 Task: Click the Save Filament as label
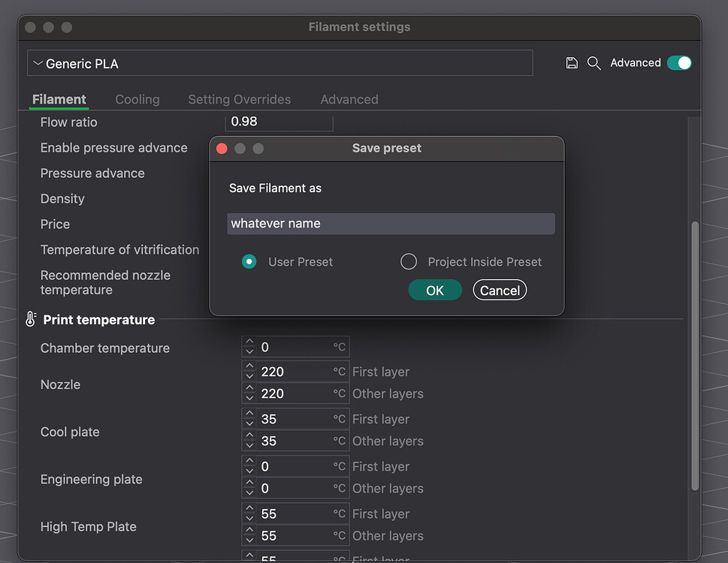coord(275,188)
